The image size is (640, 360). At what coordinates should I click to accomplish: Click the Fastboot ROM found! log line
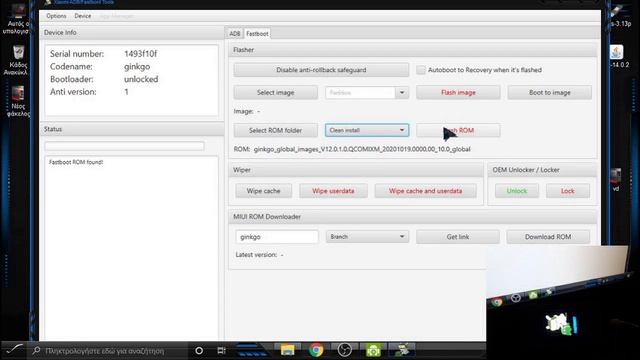76,162
